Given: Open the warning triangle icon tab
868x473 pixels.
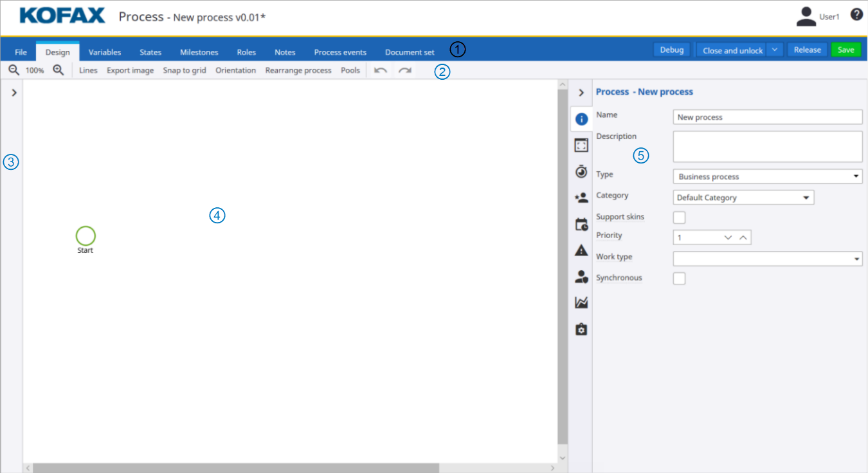Looking at the screenshot, I should pyautogui.click(x=581, y=250).
